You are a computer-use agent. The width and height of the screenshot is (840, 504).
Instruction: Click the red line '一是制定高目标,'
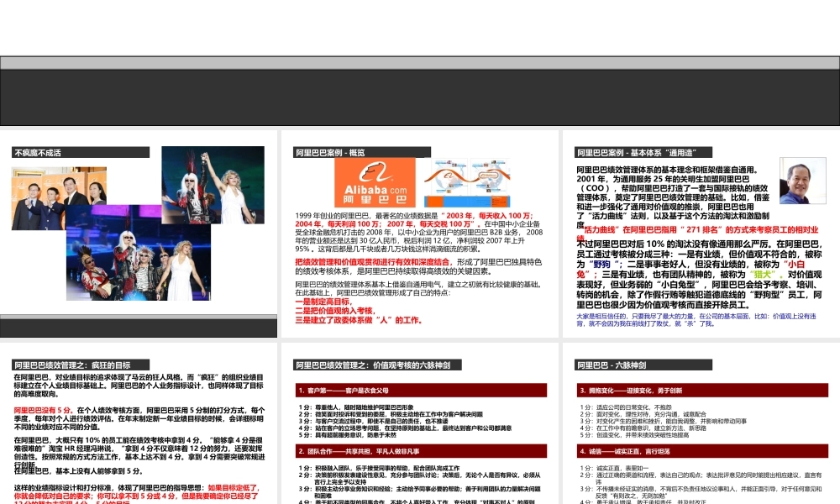(x=323, y=302)
